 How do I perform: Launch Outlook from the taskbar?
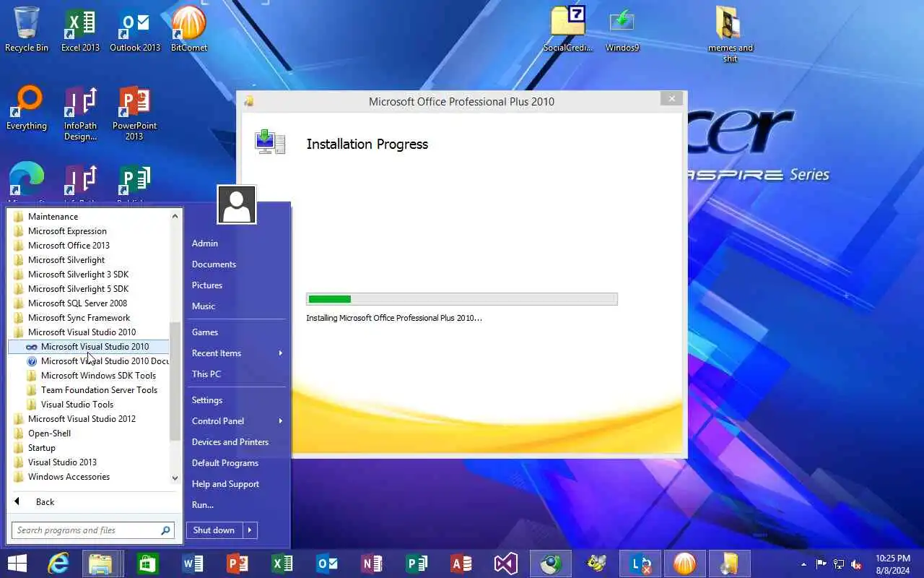click(x=327, y=564)
